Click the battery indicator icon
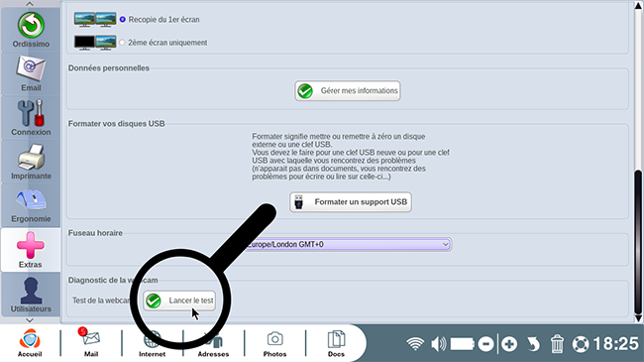 [x=463, y=343]
